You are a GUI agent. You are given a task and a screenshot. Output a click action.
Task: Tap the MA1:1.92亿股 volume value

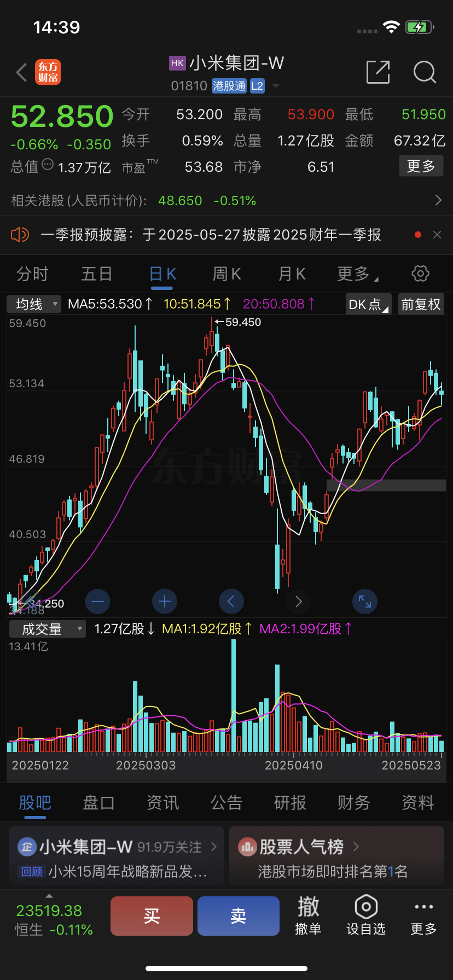pyautogui.click(x=207, y=629)
